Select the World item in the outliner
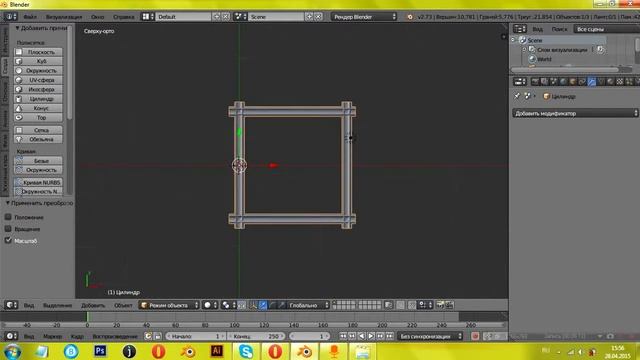The height and width of the screenshot is (360, 640). point(544,59)
